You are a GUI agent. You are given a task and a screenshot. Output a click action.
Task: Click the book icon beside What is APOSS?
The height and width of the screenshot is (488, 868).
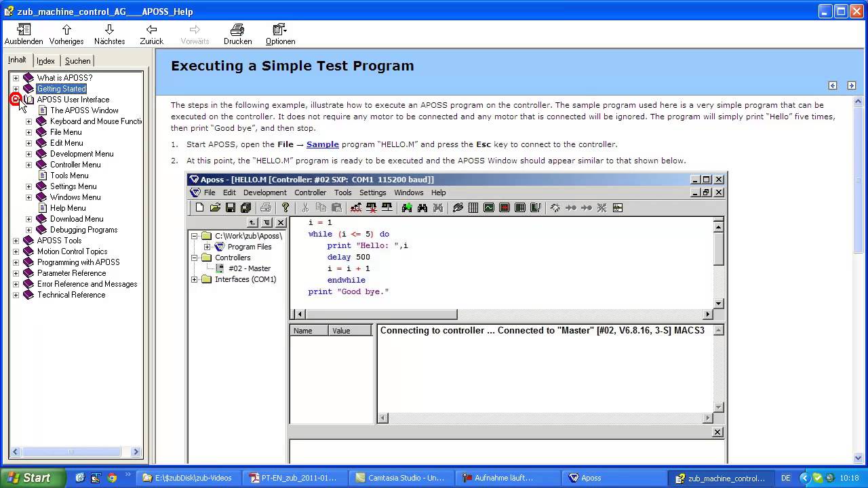point(28,78)
